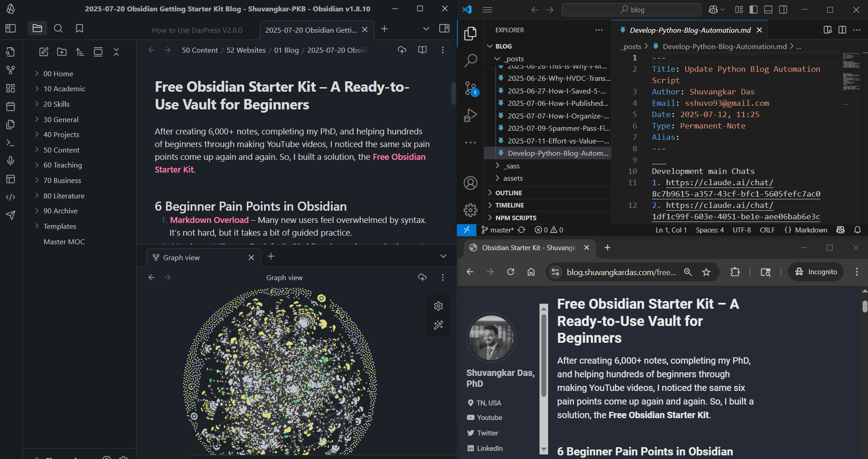Open graph view from Obsidian ribbon
This screenshot has height=459, width=868.
click(10, 70)
